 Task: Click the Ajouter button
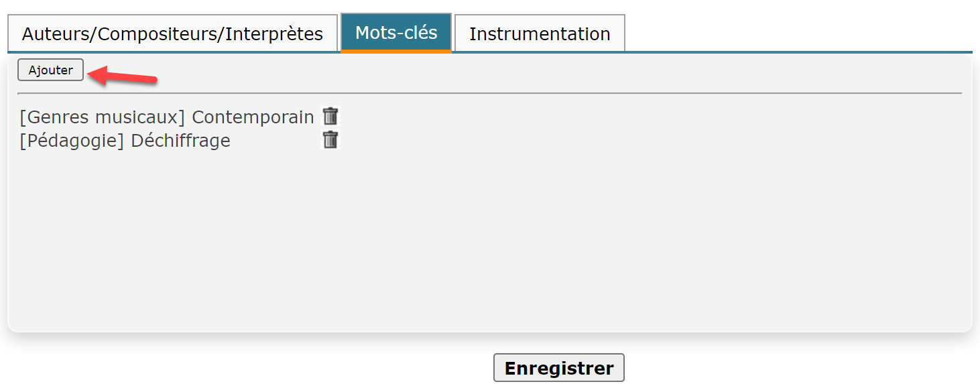click(x=51, y=70)
